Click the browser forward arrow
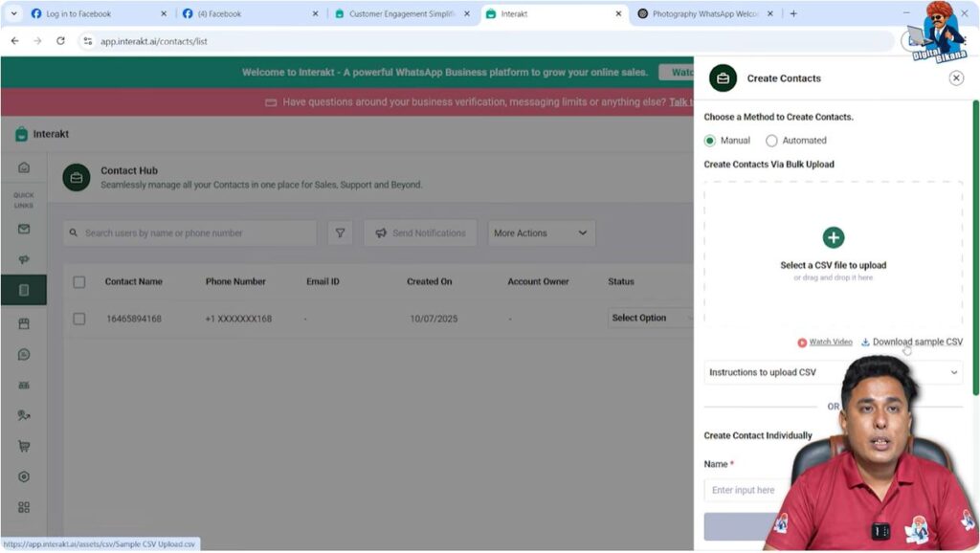This screenshot has width=980, height=553. point(37,41)
